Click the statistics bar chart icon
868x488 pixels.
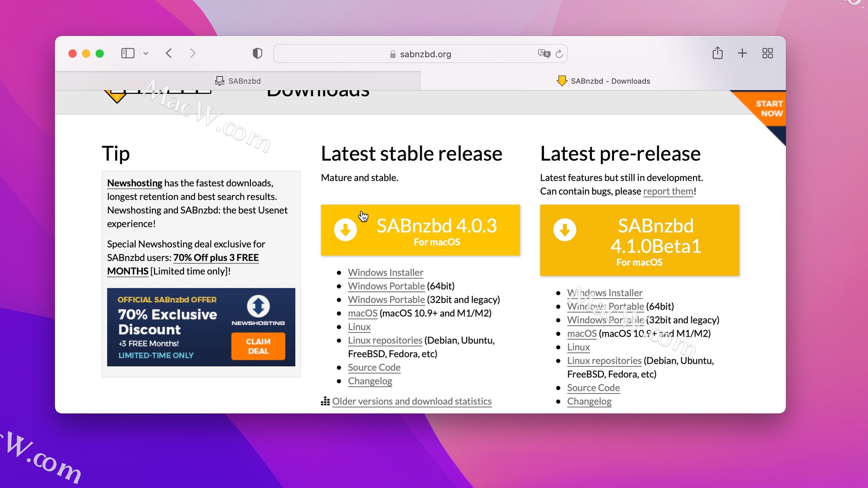[x=325, y=401]
